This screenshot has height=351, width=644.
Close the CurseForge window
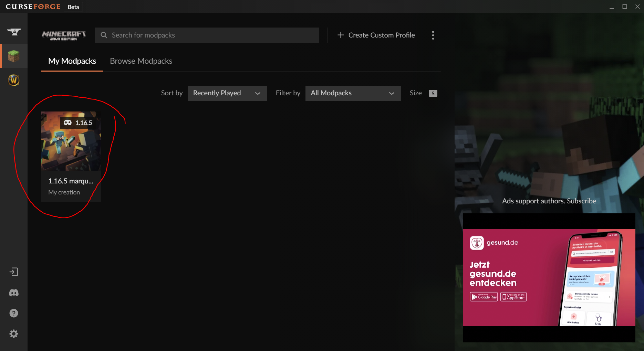[637, 7]
